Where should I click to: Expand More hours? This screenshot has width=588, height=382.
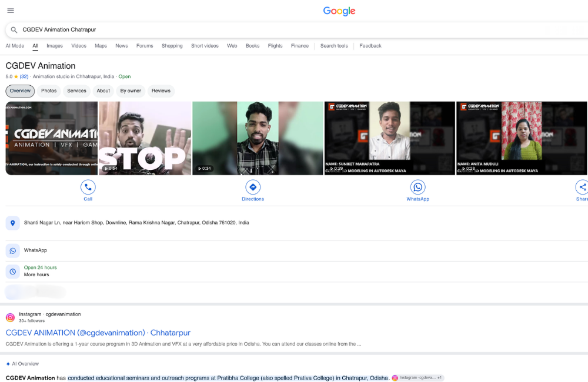click(x=36, y=275)
